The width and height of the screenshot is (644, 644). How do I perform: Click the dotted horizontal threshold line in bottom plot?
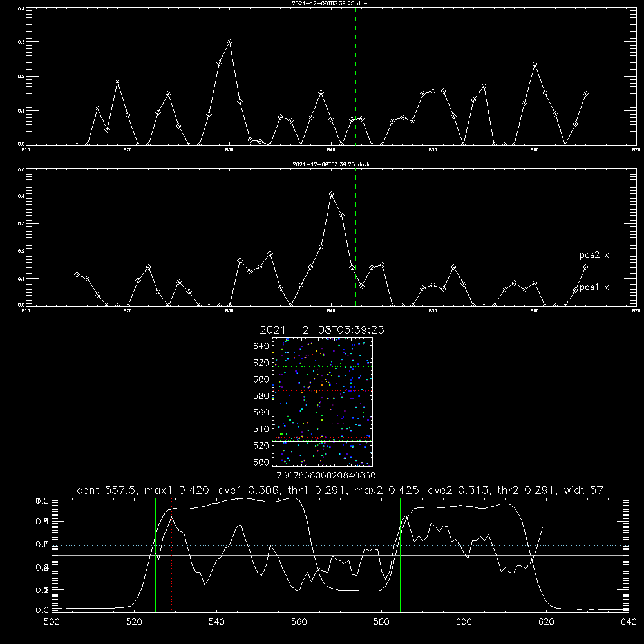(339, 546)
